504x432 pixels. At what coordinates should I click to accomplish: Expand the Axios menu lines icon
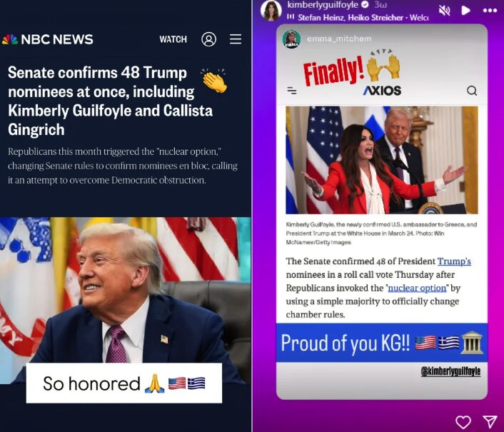point(292,91)
